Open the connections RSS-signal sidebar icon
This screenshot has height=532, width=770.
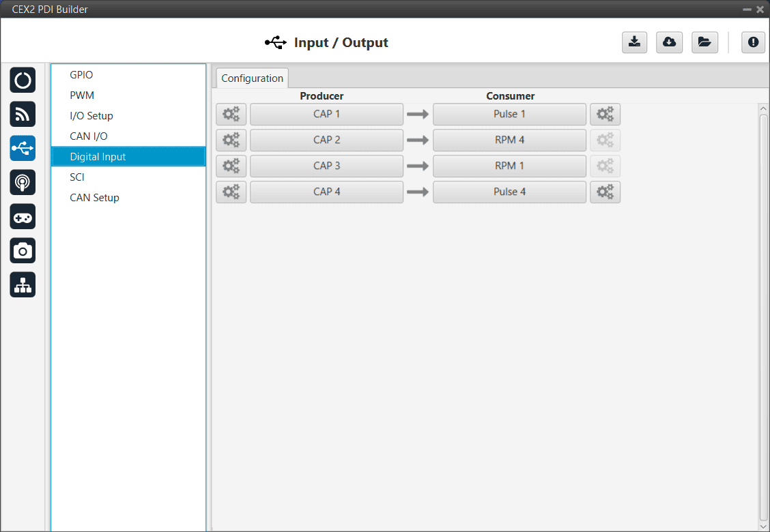23,115
